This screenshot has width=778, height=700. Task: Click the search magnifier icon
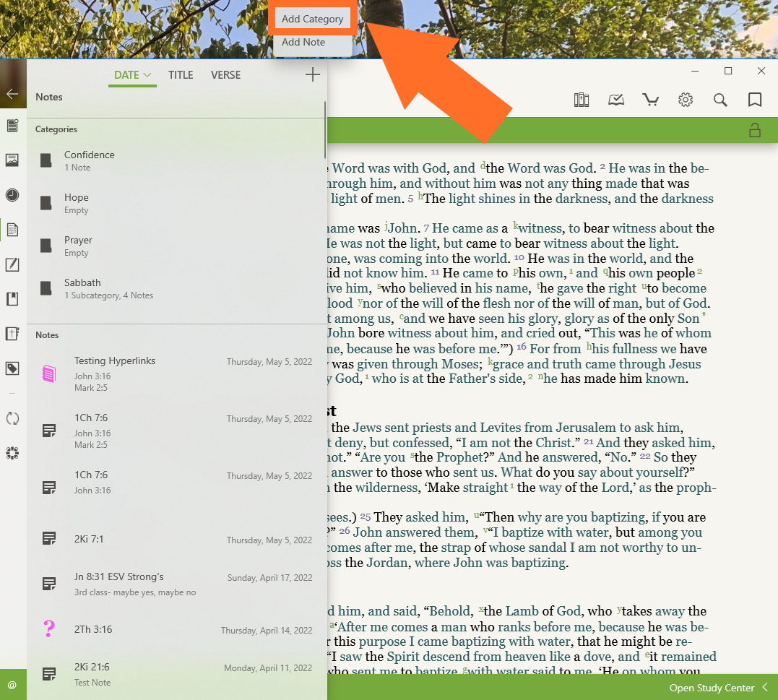pos(720,100)
